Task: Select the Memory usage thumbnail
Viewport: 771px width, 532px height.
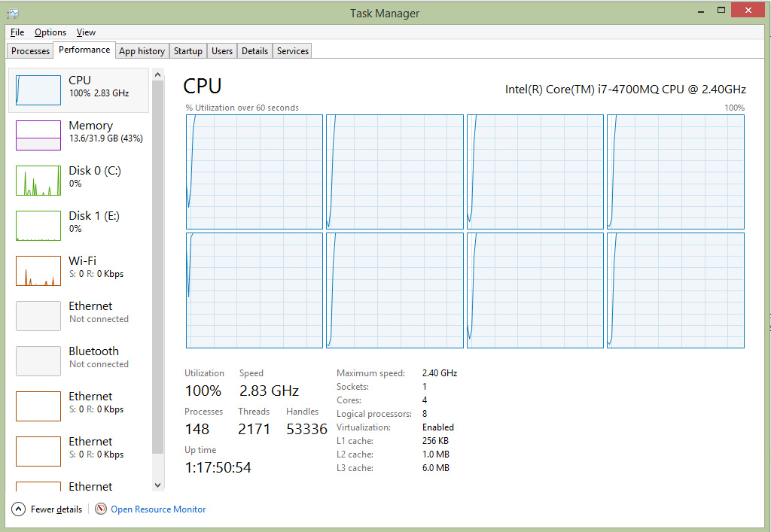Action: click(x=38, y=135)
